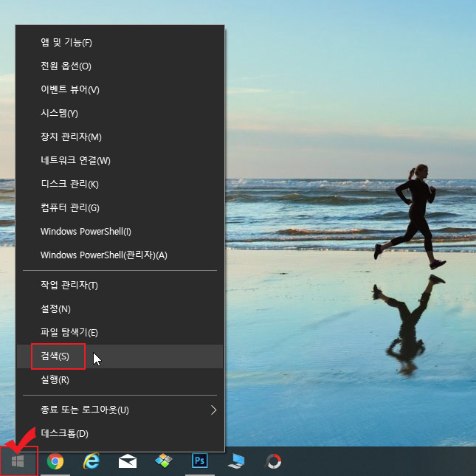Screen dimensions: 476x476
Task: Select 앱 및 기능(F) menu entry
Action: 120,43
